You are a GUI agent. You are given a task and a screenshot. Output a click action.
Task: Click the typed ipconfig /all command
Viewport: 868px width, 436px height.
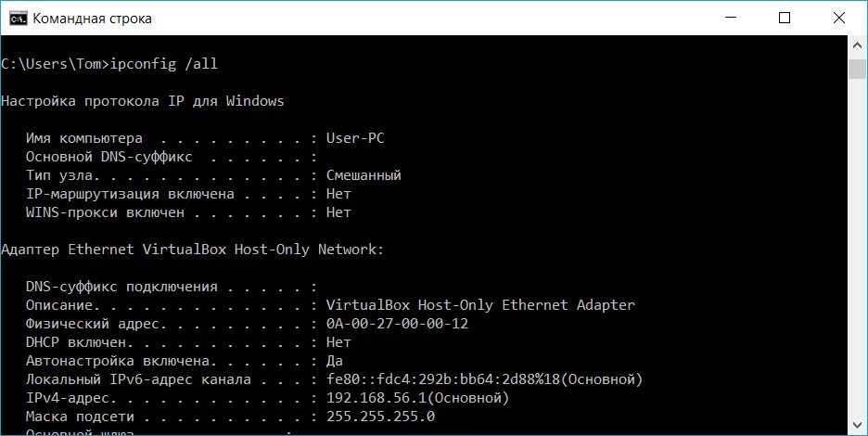click(x=164, y=64)
